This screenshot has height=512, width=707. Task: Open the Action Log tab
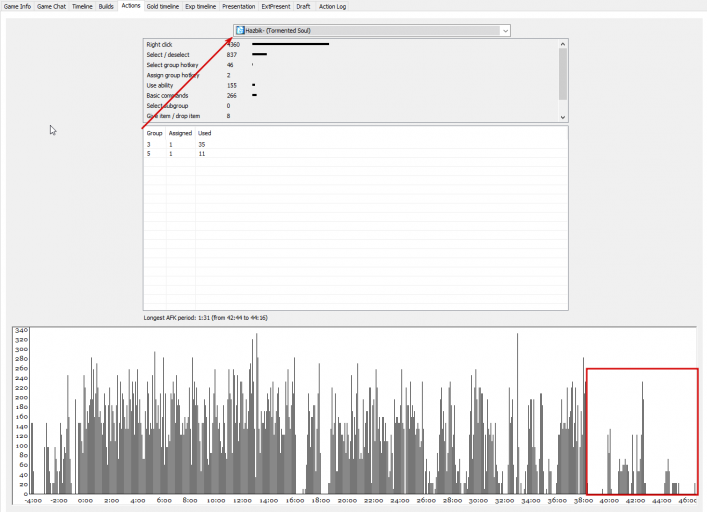[332, 6]
